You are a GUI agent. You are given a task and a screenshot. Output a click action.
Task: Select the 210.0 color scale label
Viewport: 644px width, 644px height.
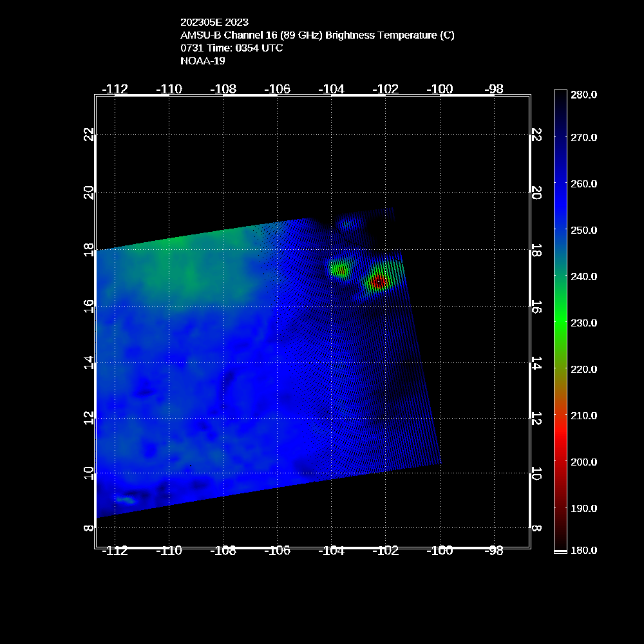point(584,415)
